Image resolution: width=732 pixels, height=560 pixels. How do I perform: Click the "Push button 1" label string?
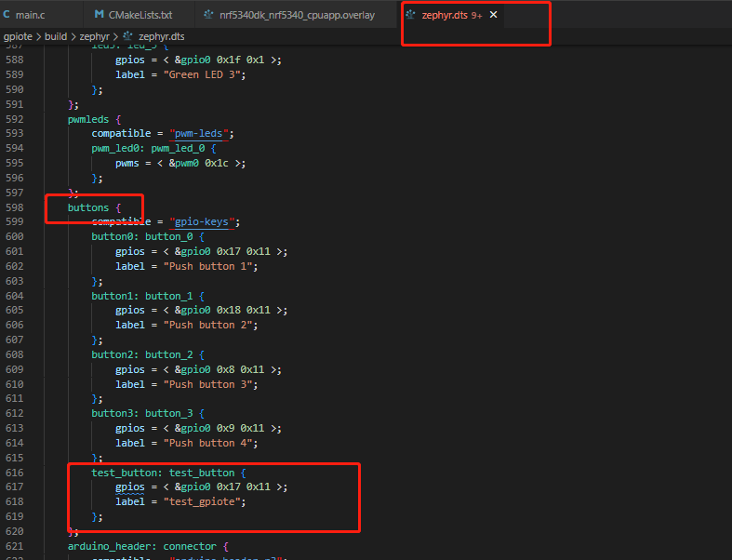(x=207, y=266)
